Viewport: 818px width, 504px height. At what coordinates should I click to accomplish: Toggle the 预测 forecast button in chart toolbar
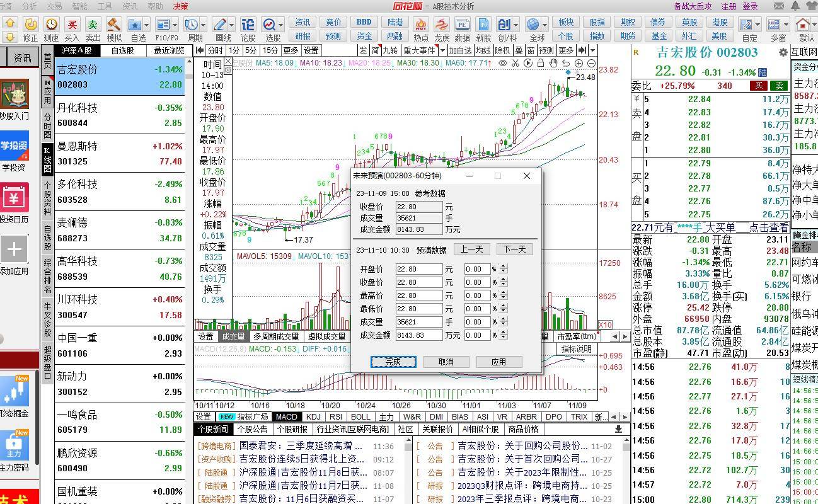(546, 50)
